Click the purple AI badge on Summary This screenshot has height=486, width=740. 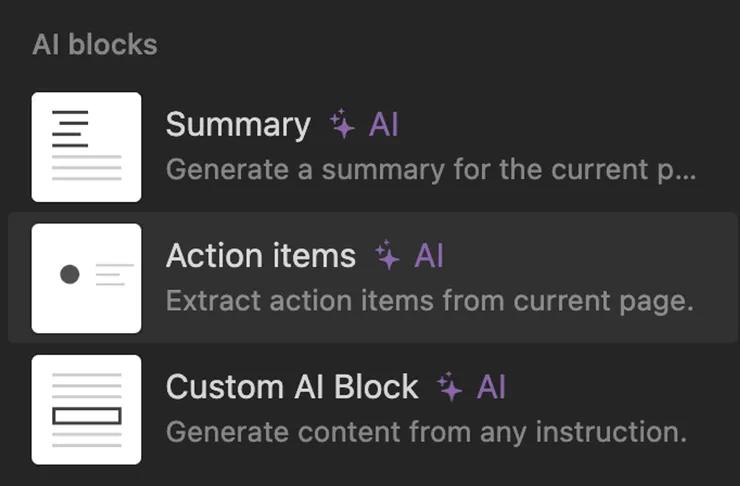click(x=384, y=125)
